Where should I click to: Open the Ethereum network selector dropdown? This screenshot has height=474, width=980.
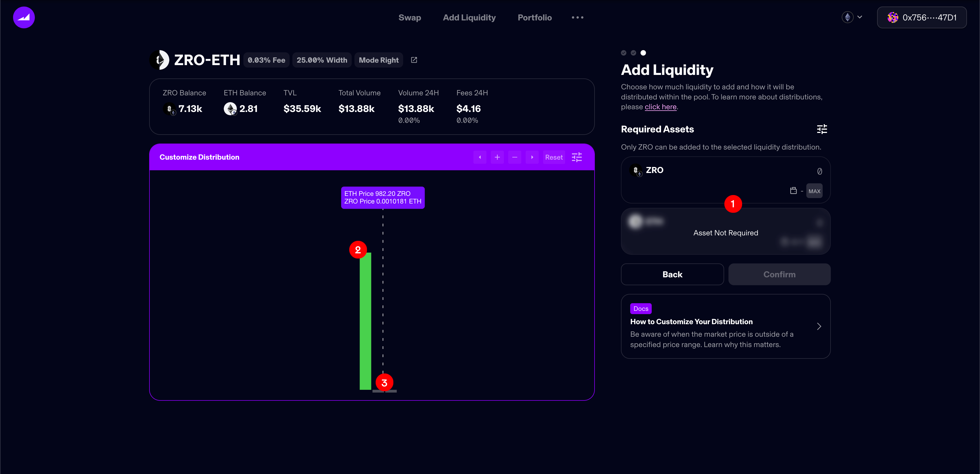[852, 17]
